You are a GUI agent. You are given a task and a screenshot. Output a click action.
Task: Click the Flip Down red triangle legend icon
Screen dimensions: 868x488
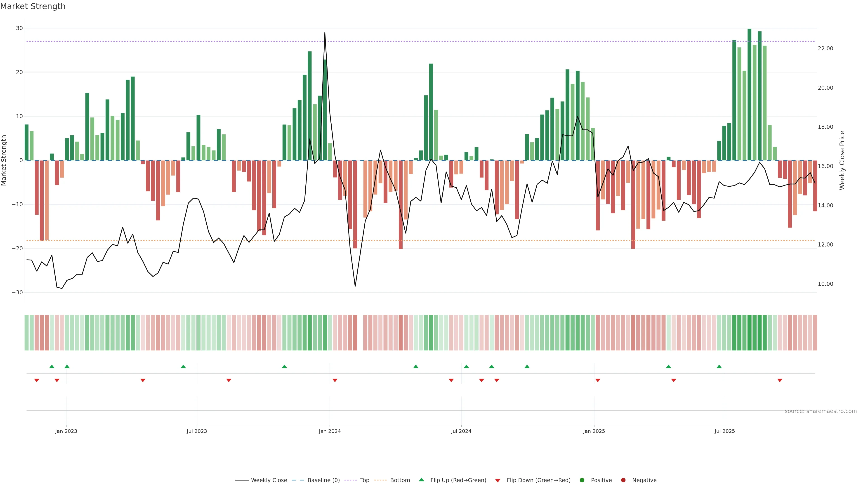coord(498,481)
